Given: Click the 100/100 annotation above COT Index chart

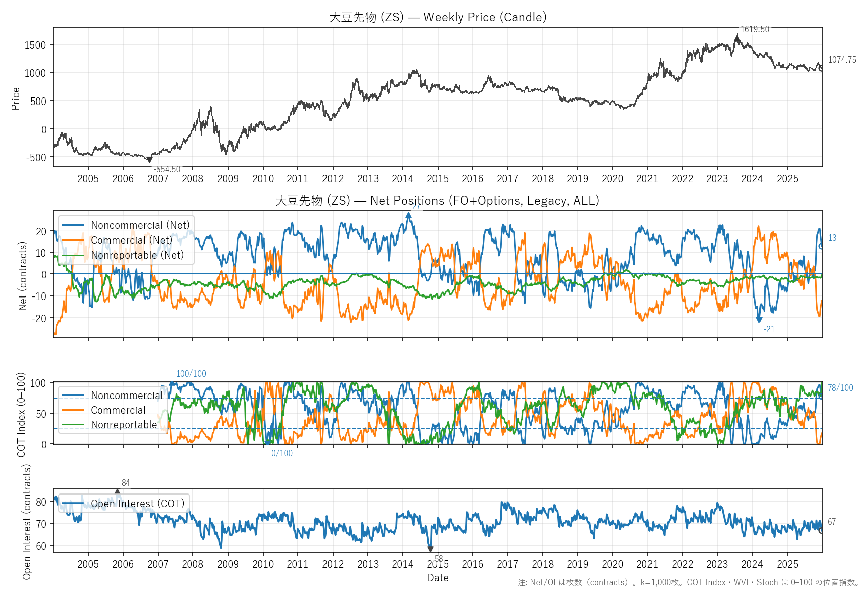Looking at the screenshot, I should (191, 374).
